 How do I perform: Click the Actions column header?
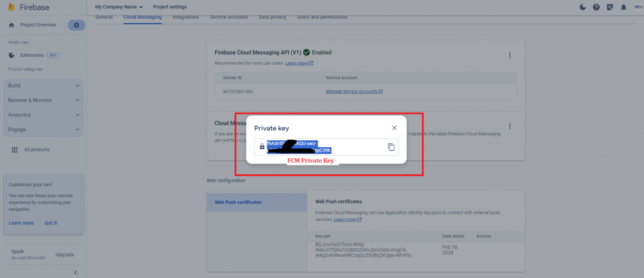point(484,236)
